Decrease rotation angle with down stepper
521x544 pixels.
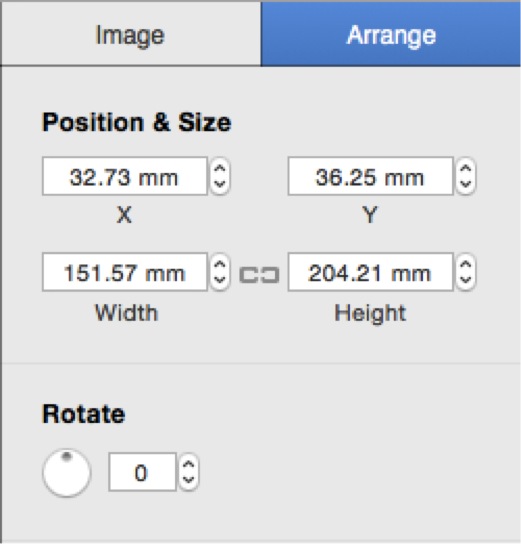tap(188, 481)
